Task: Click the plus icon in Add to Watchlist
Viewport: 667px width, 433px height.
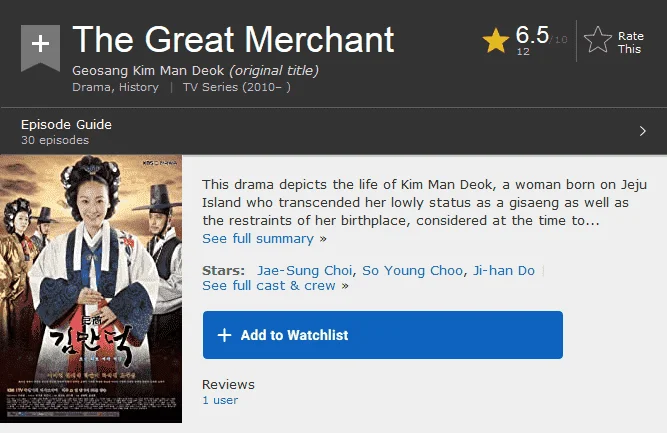Action: pos(225,335)
